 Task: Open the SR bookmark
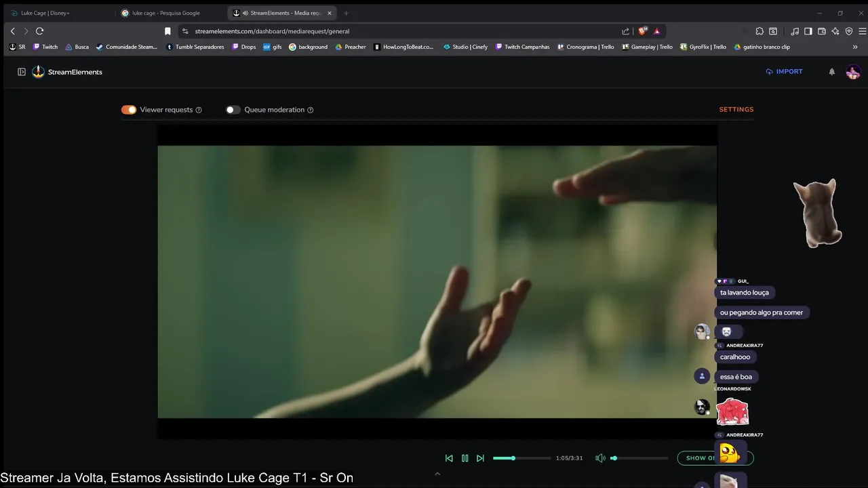(18, 47)
